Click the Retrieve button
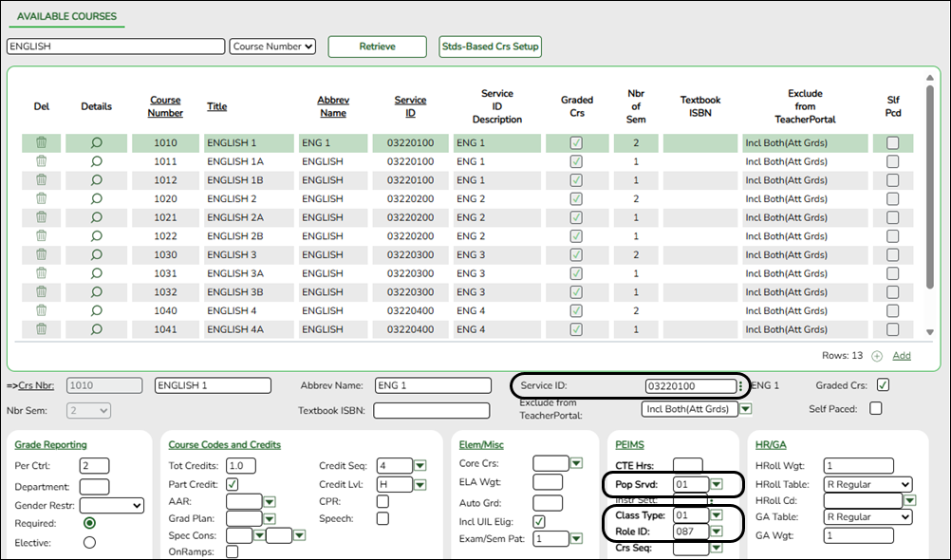 pyautogui.click(x=377, y=46)
